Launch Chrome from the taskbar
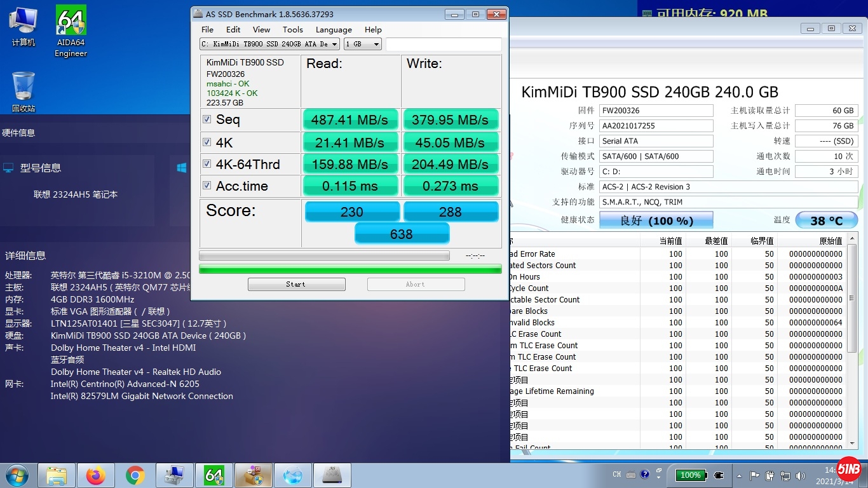 click(x=135, y=475)
